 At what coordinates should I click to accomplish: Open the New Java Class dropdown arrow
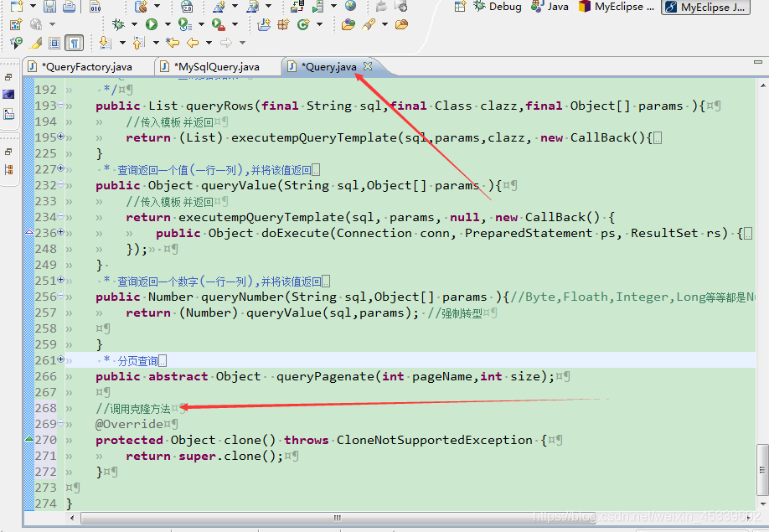pyautogui.click(x=319, y=24)
